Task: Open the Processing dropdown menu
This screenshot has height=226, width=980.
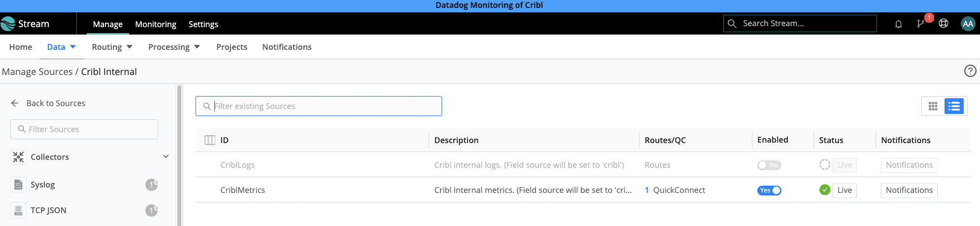Action: click(173, 47)
